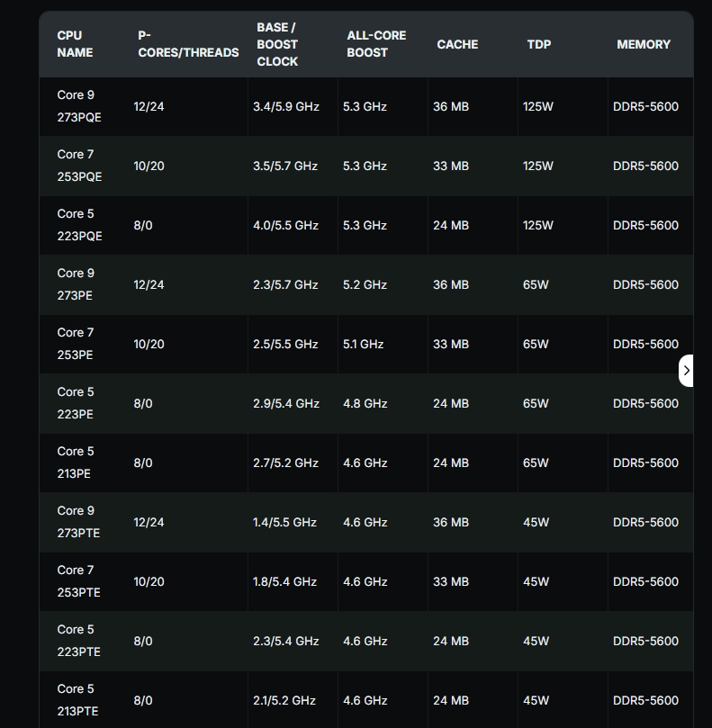Click 45W TDP in Core 9 273PTE row
This screenshot has height=728, width=712.
tap(536, 523)
